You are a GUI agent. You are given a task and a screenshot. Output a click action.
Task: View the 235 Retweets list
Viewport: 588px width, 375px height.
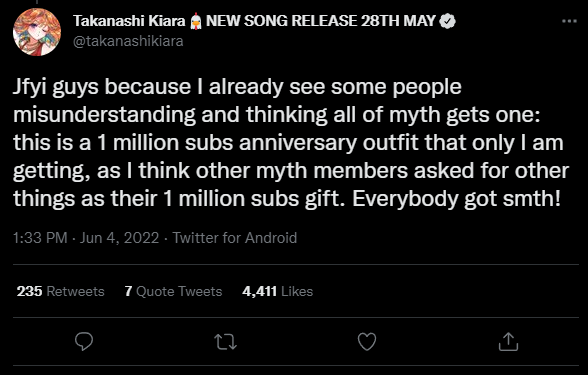tap(60, 291)
